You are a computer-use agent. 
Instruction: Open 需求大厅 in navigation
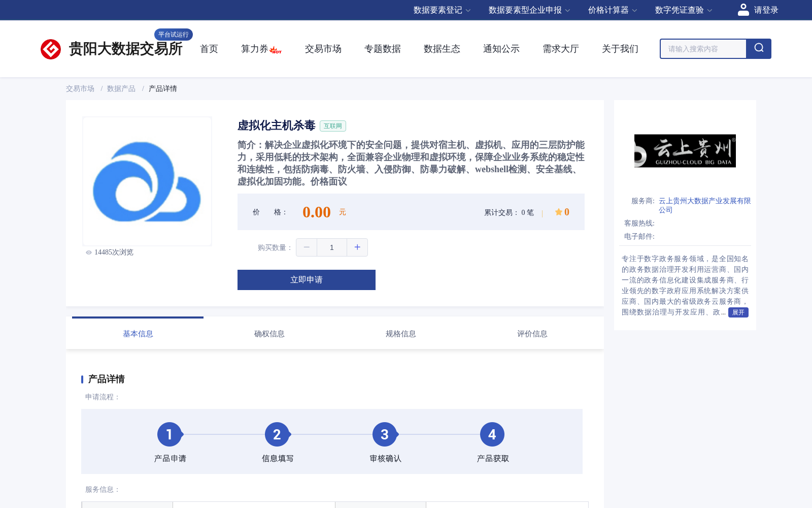coord(561,49)
